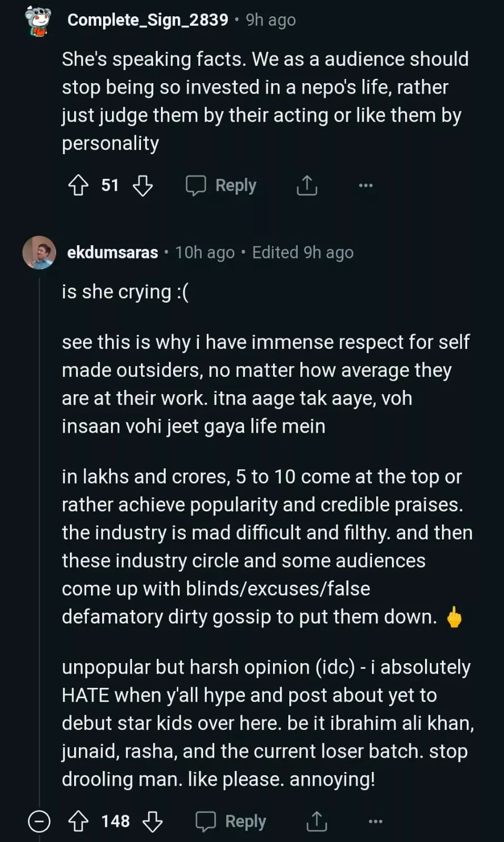Open more options for Complete_Sign_2839 comment
Screen dimensions: 504x842
tap(366, 185)
